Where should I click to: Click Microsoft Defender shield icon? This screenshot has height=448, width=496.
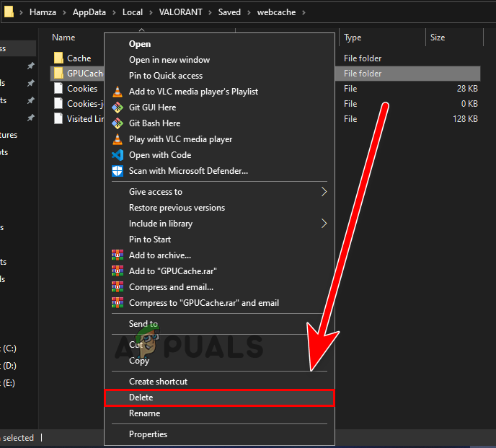[x=118, y=171]
